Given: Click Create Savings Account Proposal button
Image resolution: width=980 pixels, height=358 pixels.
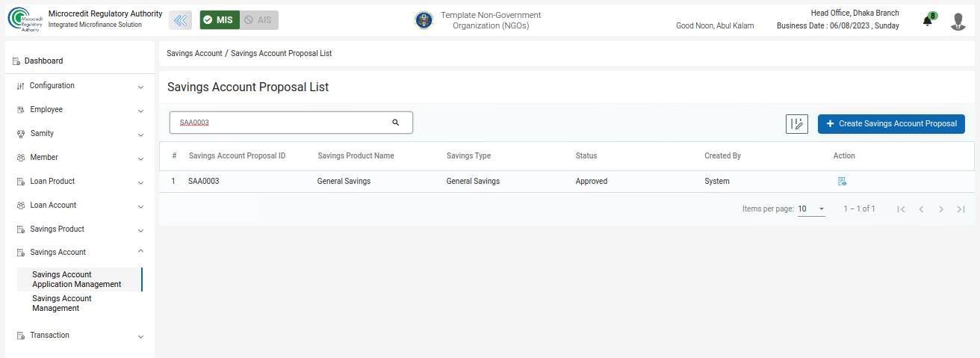Looking at the screenshot, I should tap(891, 124).
